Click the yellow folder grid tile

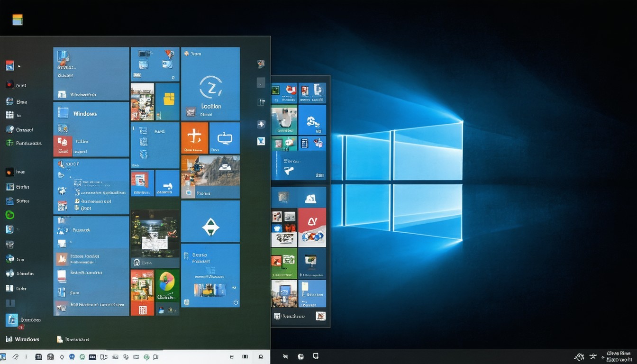(x=168, y=101)
